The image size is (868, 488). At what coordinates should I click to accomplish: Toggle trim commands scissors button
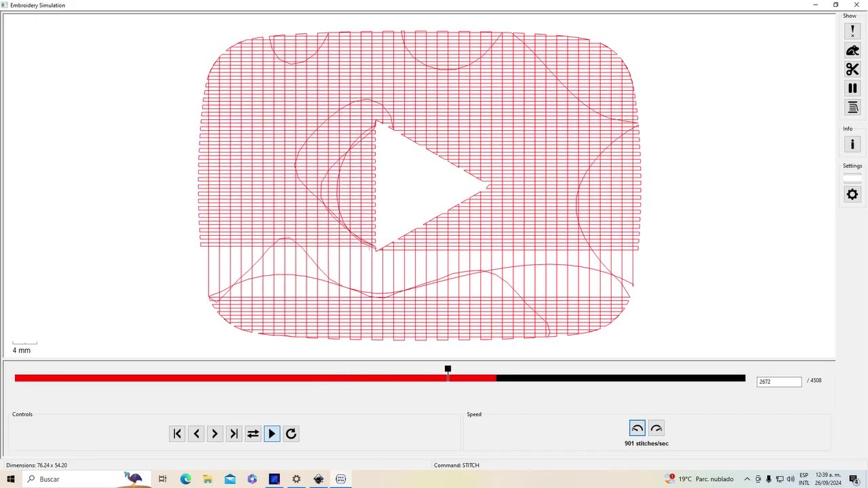pos(852,69)
